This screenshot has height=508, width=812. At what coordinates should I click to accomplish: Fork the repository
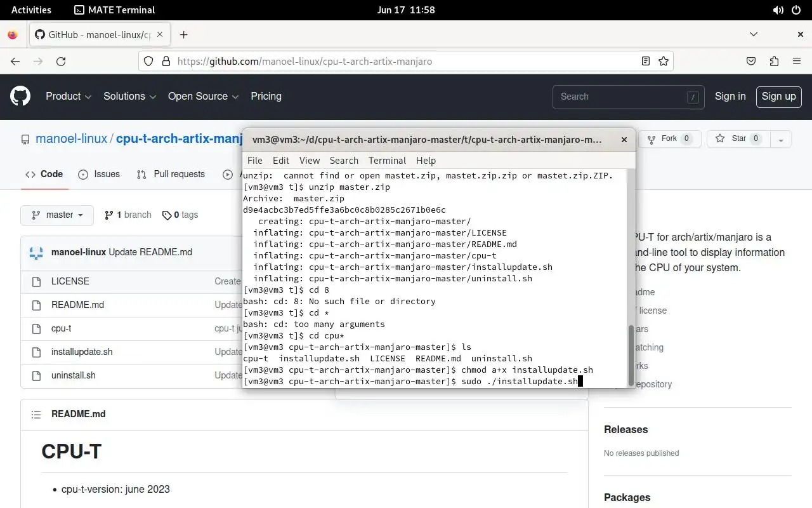coord(669,139)
